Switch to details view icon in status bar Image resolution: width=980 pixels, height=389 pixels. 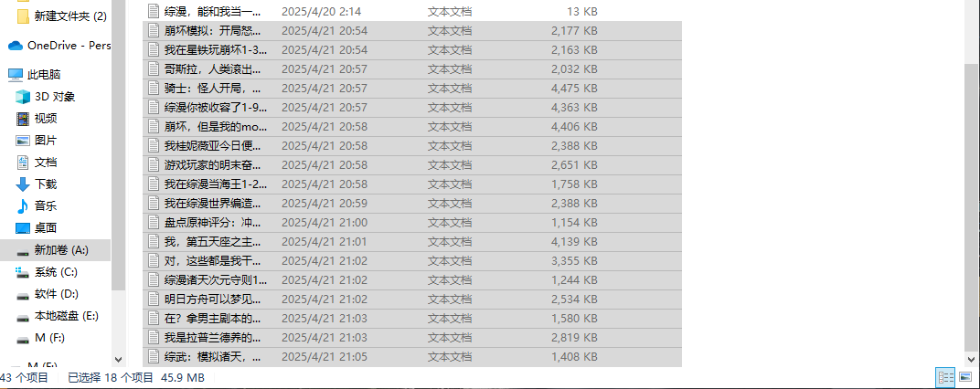pos(945,377)
